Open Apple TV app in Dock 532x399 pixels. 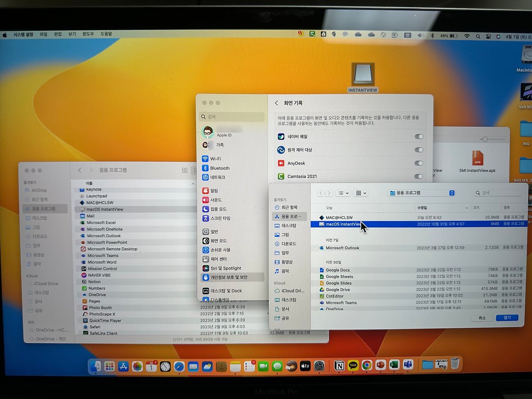[305, 366]
